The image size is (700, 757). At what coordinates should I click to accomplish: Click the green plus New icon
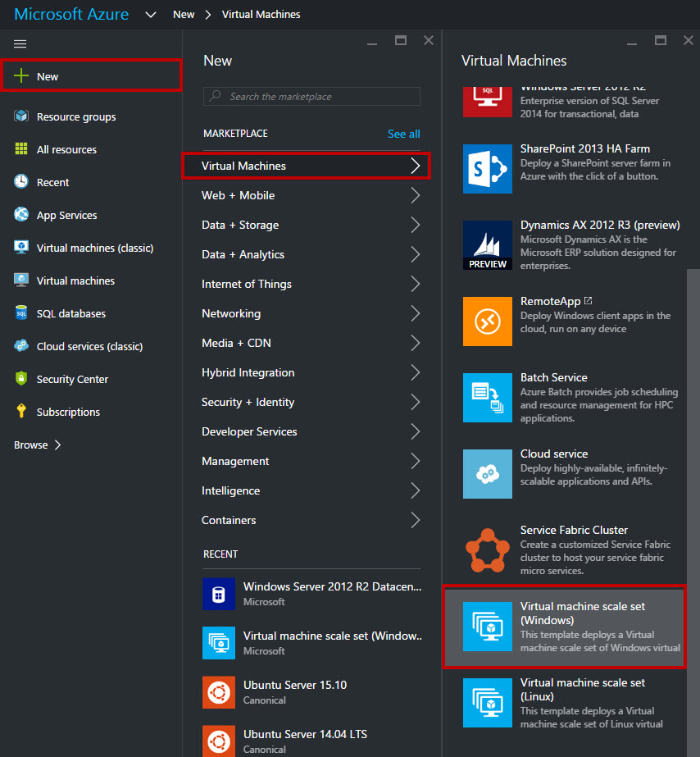pos(21,75)
